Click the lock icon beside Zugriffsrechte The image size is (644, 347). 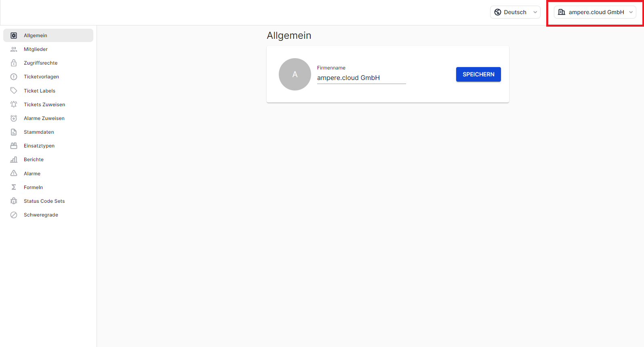[x=14, y=63]
